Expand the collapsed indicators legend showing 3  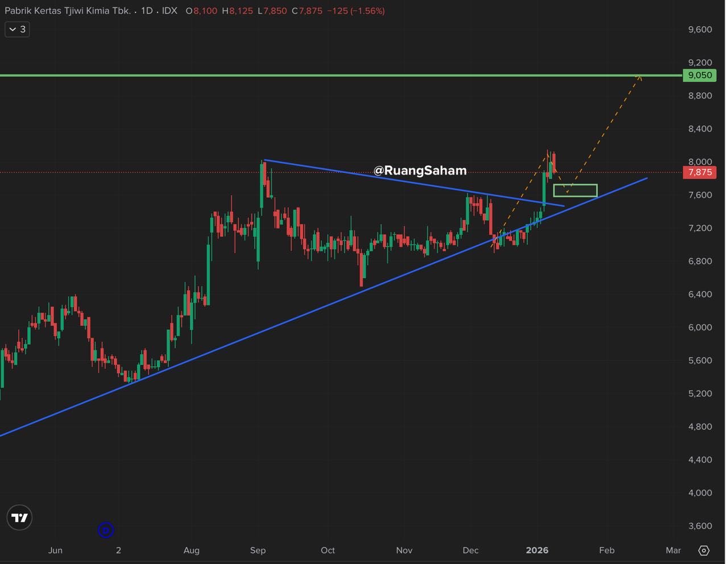click(17, 29)
